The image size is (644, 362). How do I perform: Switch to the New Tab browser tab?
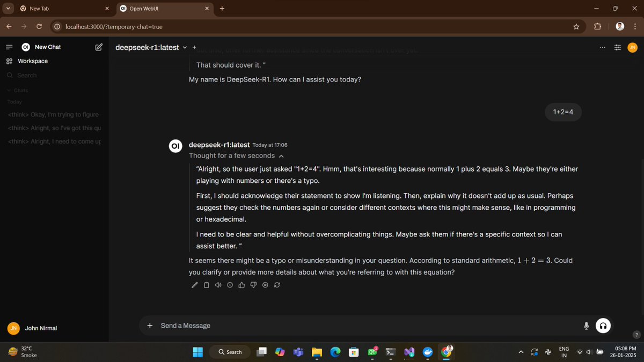click(x=63, y=9)
